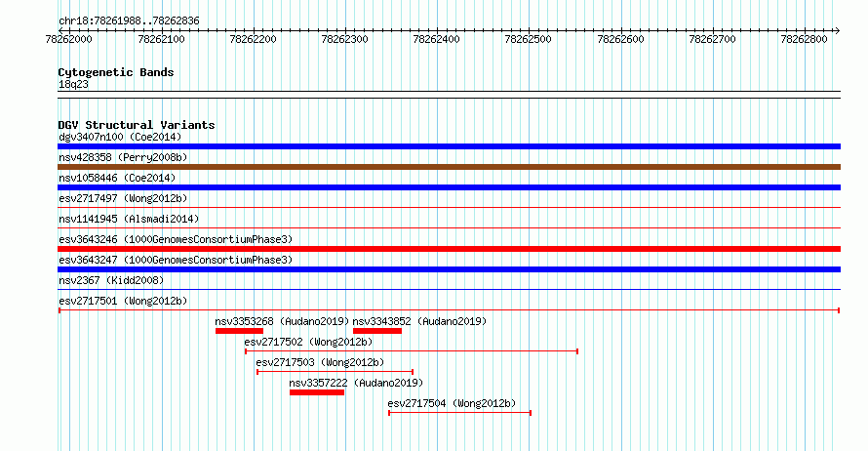
Task: Click the blue bar under nsv1058446
Action: (x=449, y=187)
